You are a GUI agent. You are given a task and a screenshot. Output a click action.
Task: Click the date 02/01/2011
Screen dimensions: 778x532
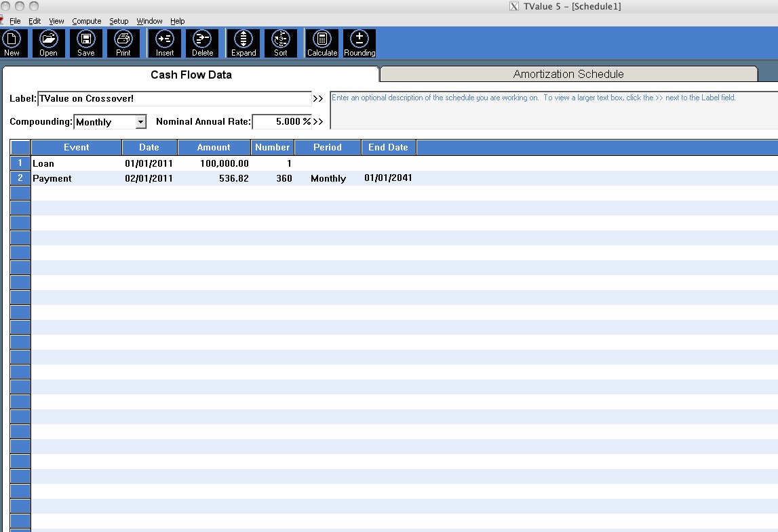click(149, 178)
